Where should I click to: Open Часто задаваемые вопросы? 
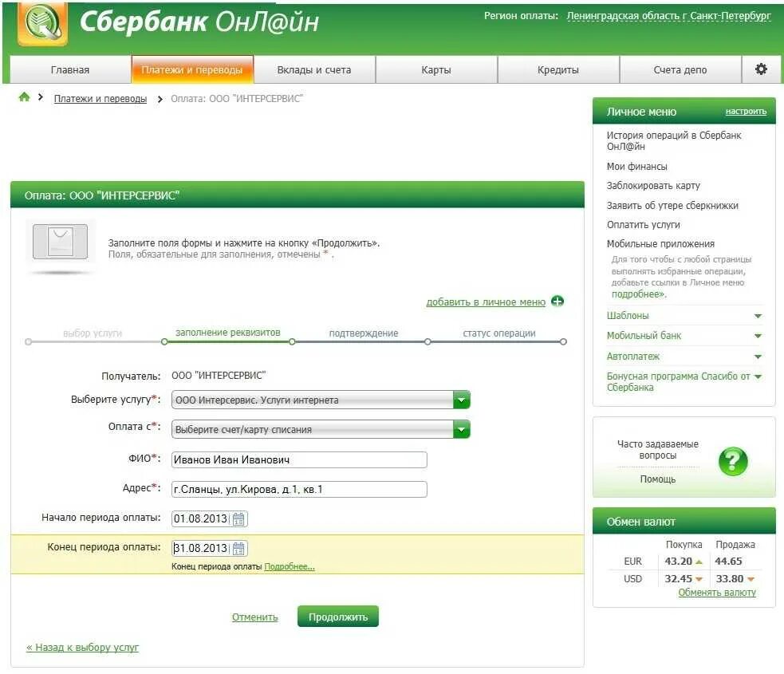(x=657, y=450)
